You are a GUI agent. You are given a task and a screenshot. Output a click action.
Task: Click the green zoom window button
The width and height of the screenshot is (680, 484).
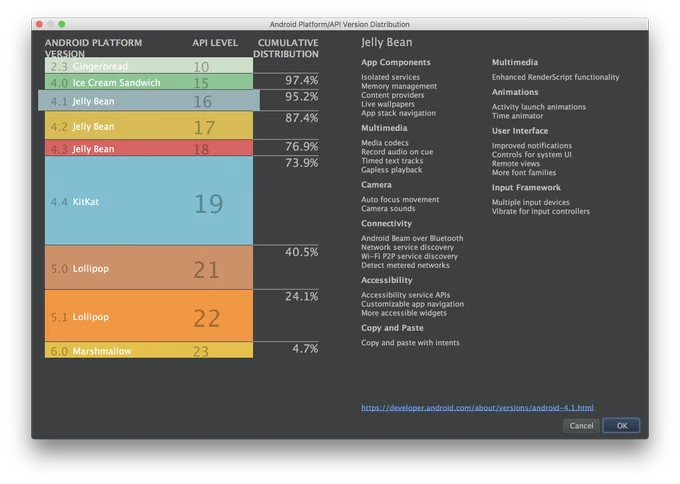(x=62, y=24)
